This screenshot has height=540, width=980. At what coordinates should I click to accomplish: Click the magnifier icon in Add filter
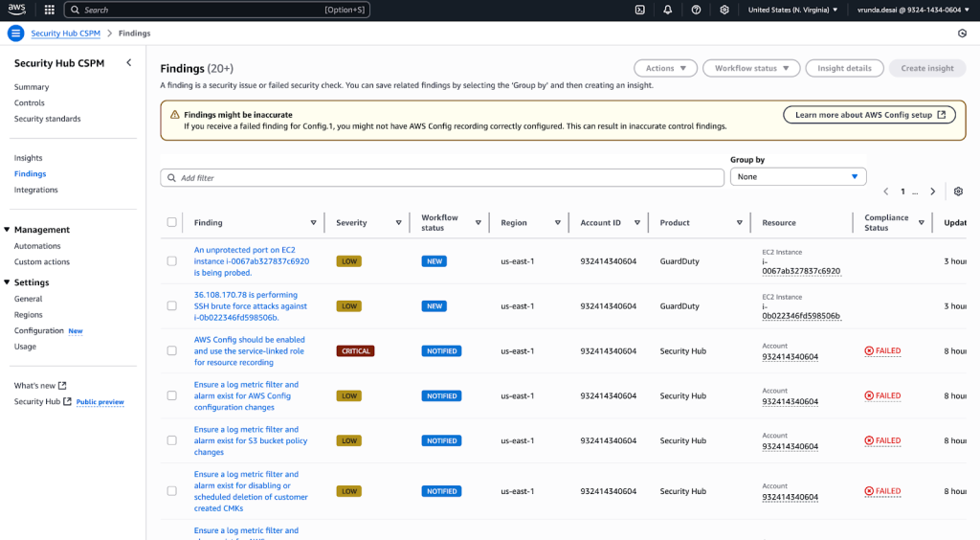[x=171, y=178]
